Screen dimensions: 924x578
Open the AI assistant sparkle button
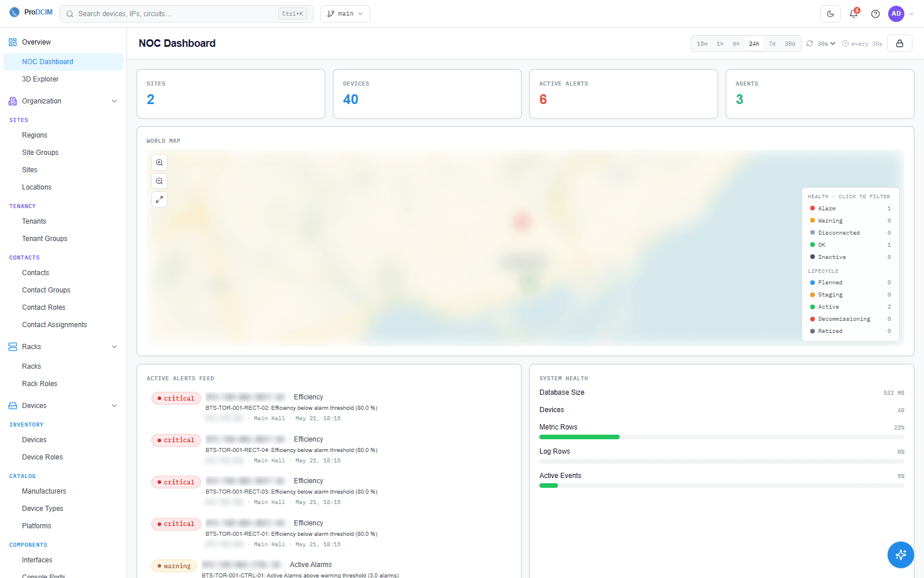tap(901, 555)
